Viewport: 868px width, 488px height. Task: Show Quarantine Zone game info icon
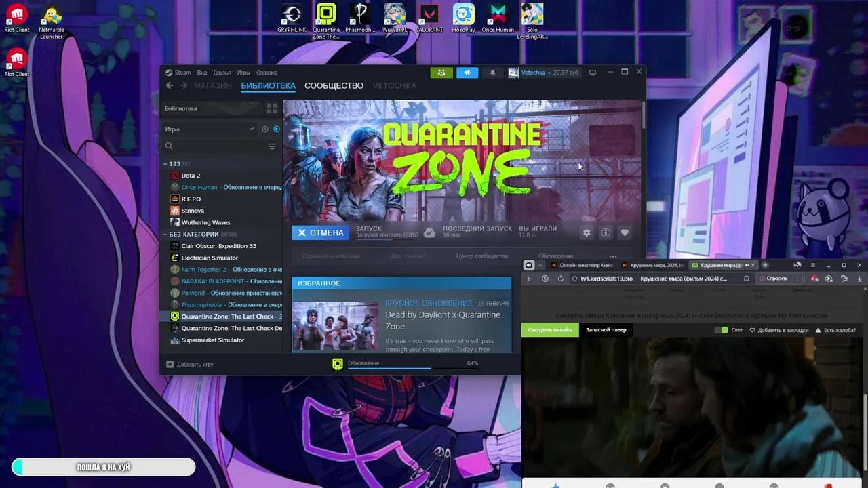tap(606, 232)
